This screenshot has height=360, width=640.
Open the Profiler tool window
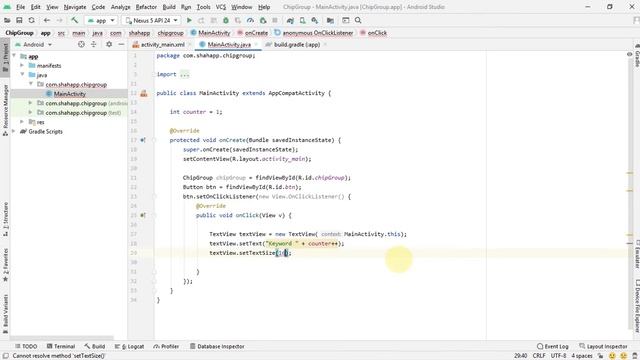tap(166, 346)
